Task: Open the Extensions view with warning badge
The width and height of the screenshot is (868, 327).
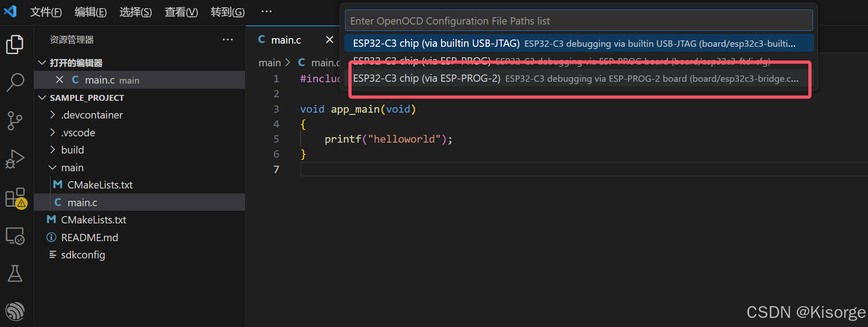Action: (x=16, y=198)
